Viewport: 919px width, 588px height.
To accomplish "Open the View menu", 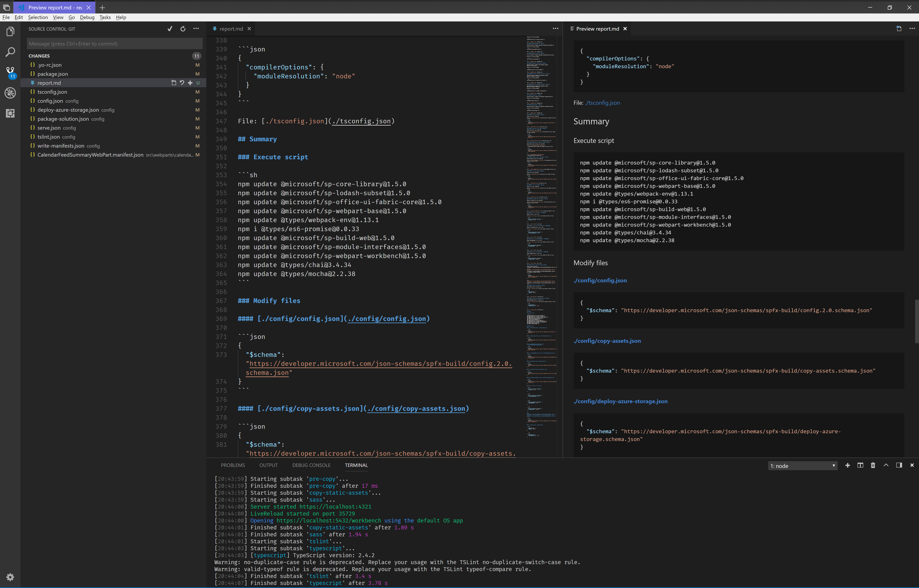I will [x=58, y=17].
